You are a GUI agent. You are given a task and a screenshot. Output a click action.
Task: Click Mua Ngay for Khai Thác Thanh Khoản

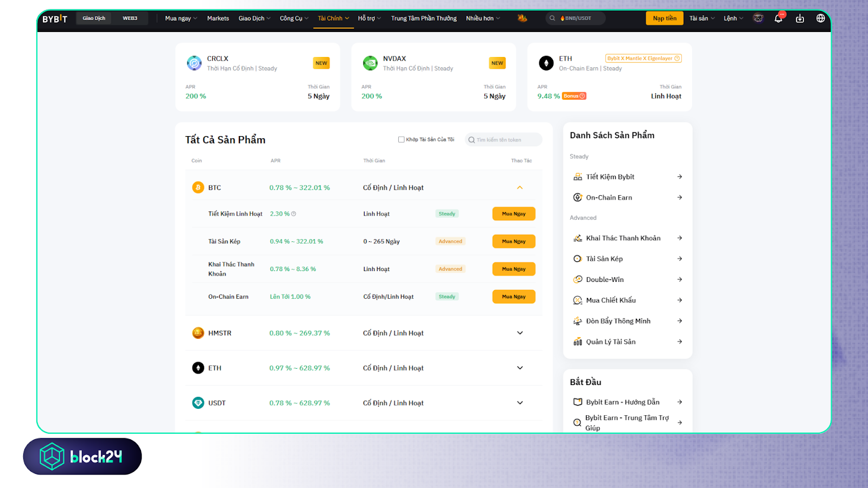pyautogui.click(x=514, y=269)
